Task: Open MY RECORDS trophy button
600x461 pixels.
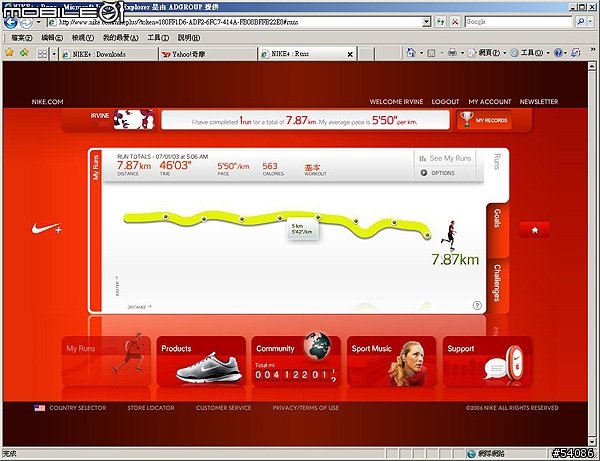Action: pos(484,120)
